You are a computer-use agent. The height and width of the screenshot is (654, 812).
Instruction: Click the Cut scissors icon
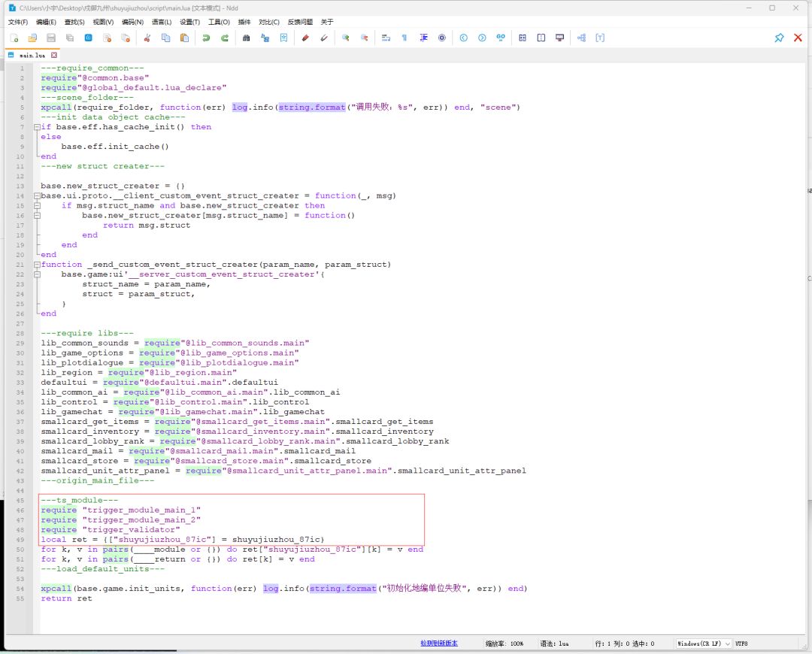[x=147, y=38]
